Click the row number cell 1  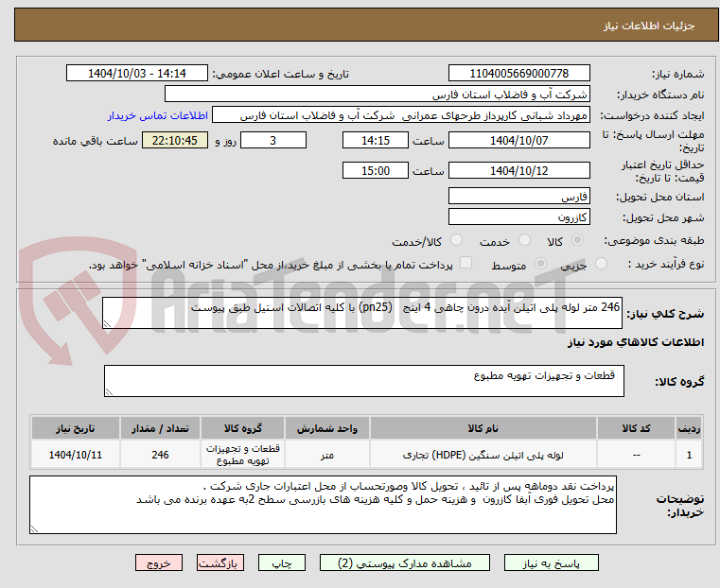(689, 455)
